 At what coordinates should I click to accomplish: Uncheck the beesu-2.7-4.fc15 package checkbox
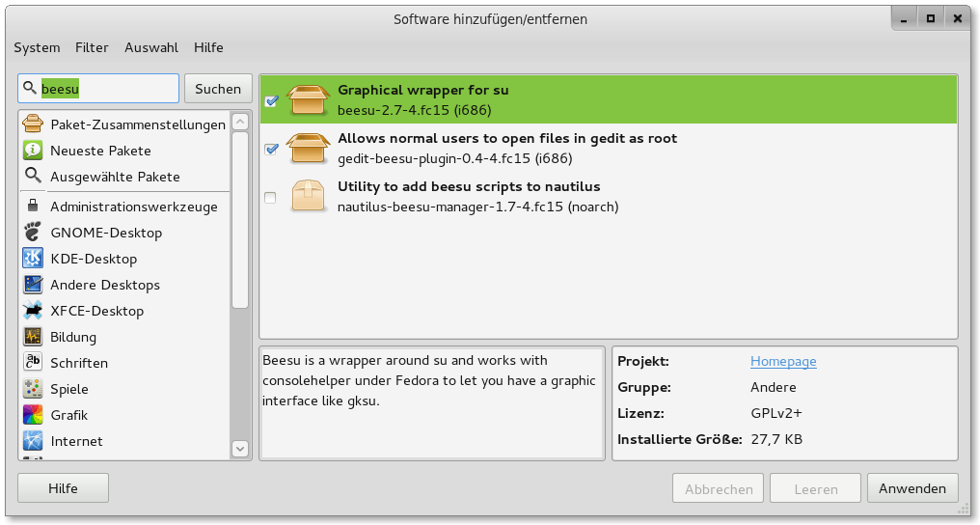(x=271, y=100)
